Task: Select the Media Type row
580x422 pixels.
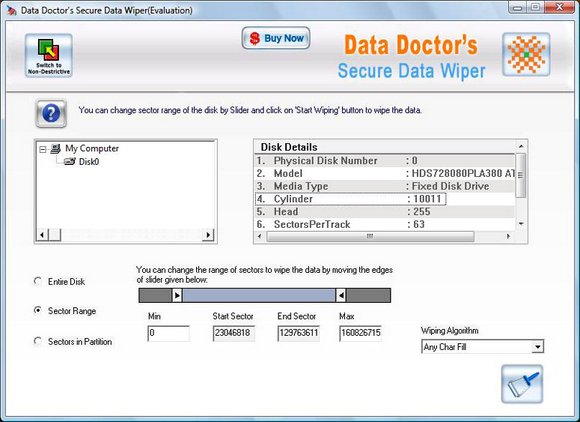Action: [385, 186]
